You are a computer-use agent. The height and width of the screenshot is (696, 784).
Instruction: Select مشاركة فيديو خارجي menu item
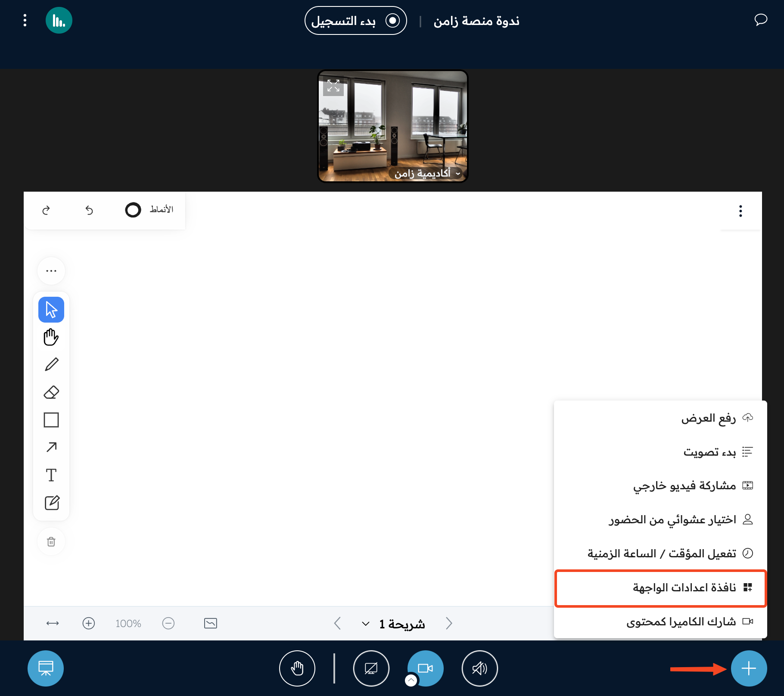(x=660, y=485)
